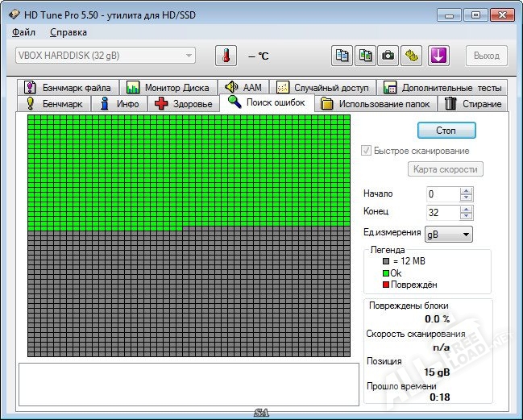Screen dimensions: 523x420
Task: Open the options wrench icon
Action: click(x=412, y=56)
